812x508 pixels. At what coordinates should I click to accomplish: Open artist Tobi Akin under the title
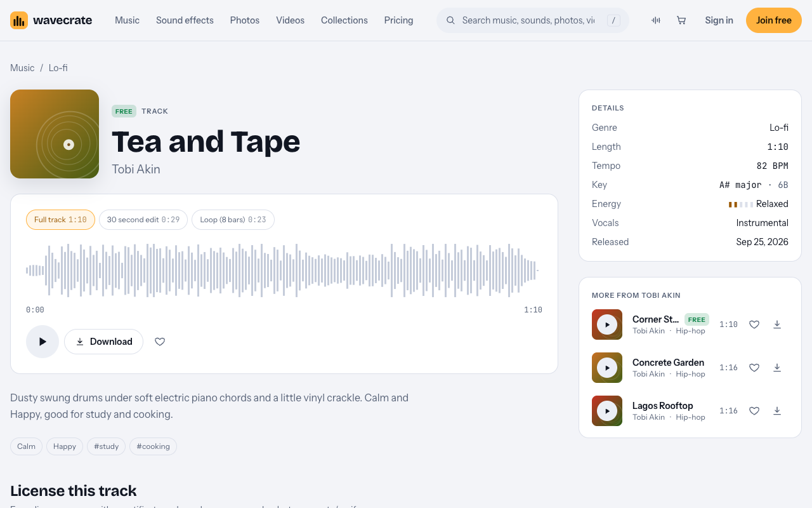coord(136,170)
